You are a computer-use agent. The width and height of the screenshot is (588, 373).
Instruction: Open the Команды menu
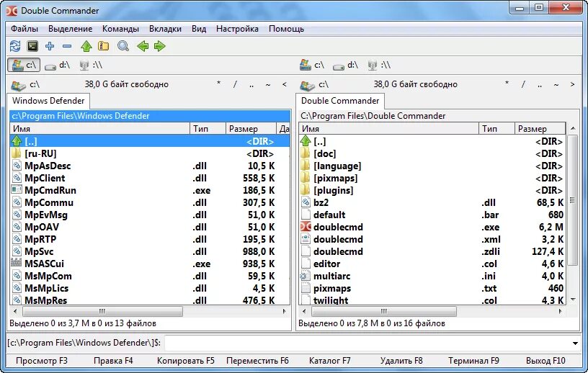(x=120, y=29)
